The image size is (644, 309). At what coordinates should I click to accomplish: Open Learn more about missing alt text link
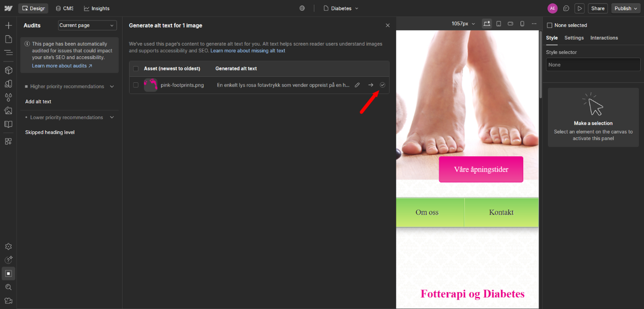tap(248, 51)
